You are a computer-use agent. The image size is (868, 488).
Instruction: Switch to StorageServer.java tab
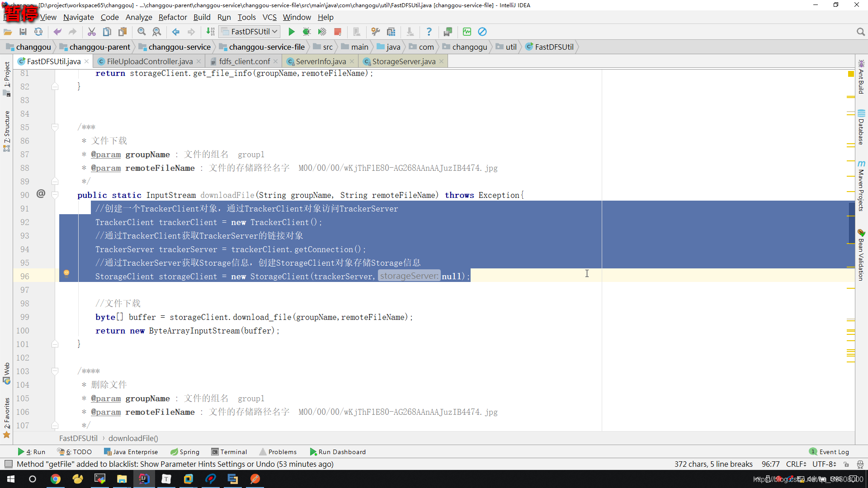pyautogui.click(x=404, y=61)
